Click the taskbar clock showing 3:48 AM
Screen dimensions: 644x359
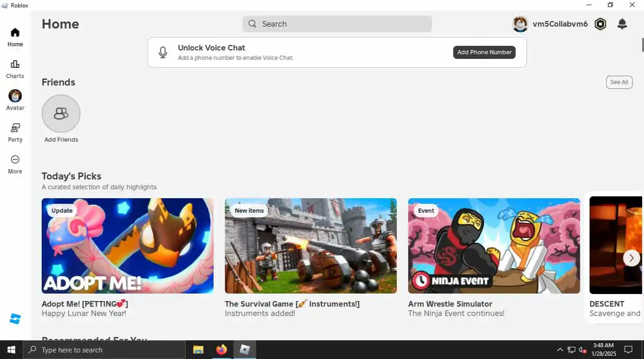(603, 350)
